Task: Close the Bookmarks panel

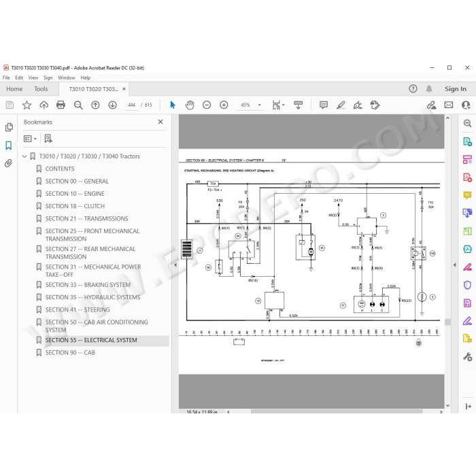Action: [160, 122]
